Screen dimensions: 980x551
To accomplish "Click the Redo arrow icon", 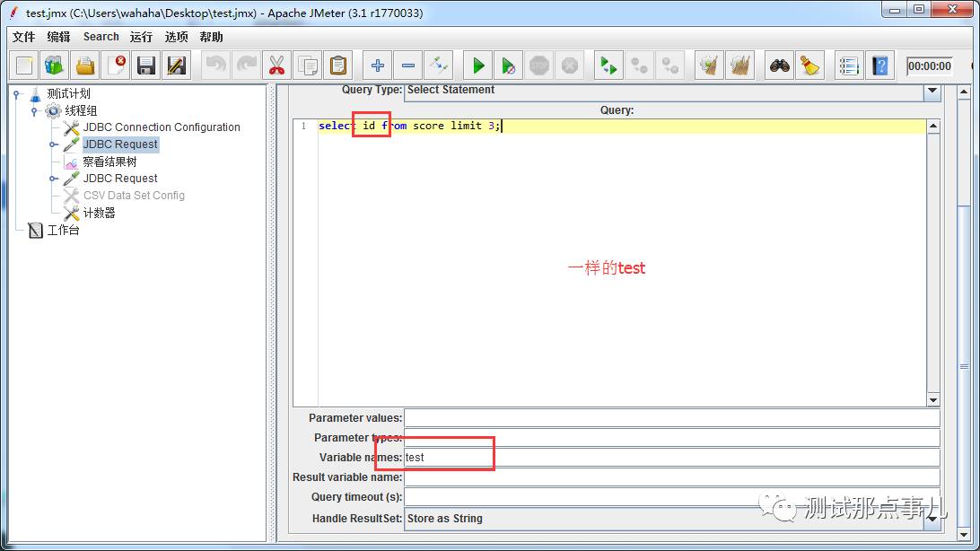I will 246,66.
